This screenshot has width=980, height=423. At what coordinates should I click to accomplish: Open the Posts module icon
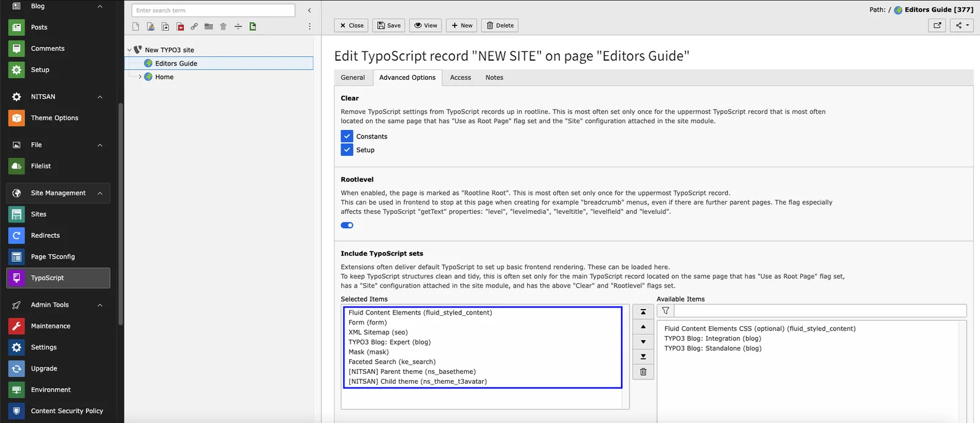[x=17, y=27]
